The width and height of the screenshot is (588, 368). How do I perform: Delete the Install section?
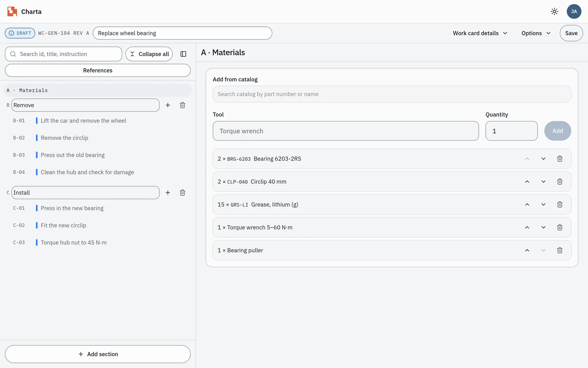pyautogui.click(x=183, y=192)
